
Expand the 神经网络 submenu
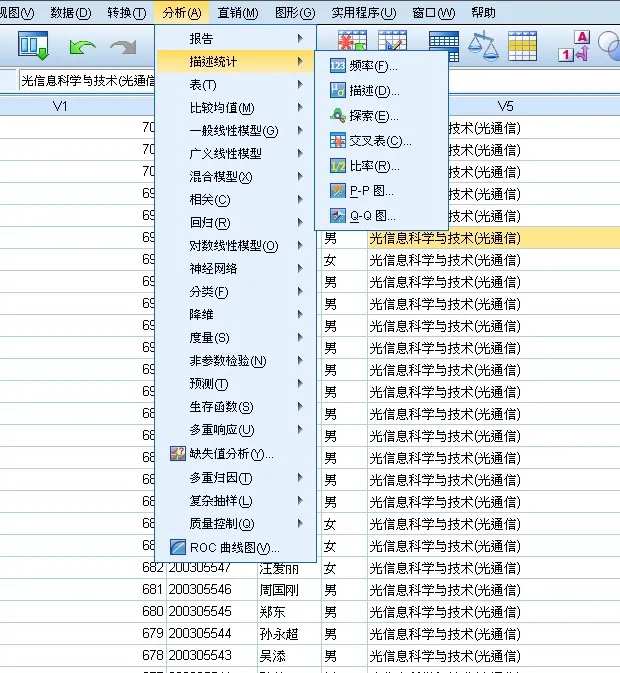click(x=236, y=269)
